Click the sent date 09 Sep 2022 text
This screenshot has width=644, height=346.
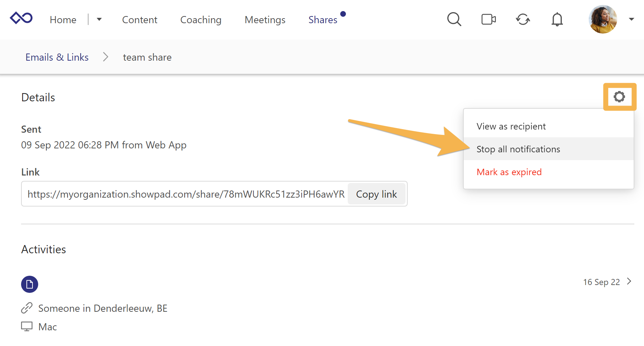104,145
